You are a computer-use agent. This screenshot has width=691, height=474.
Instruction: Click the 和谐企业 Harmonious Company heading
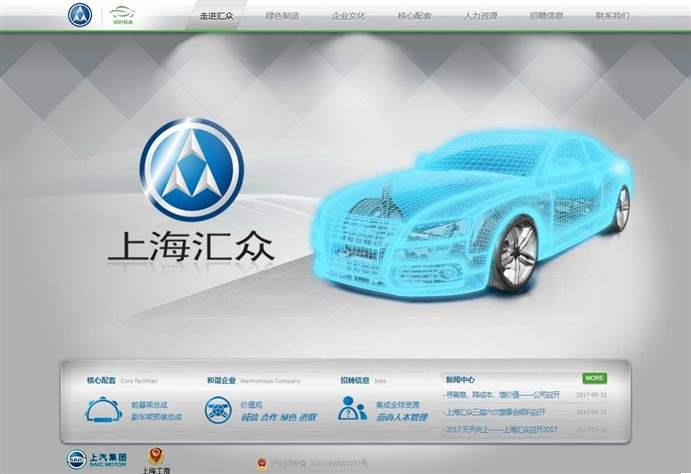(254, 381)
